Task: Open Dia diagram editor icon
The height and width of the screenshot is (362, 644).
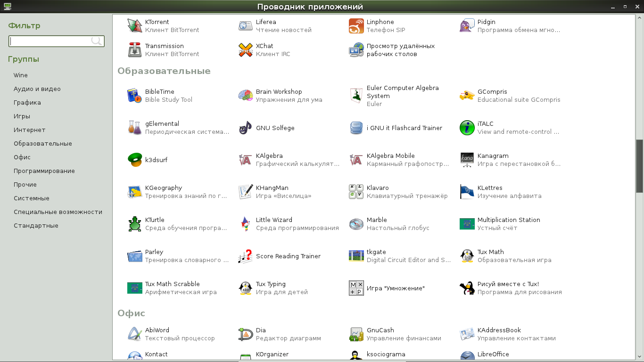Action: tap(246, 334)
